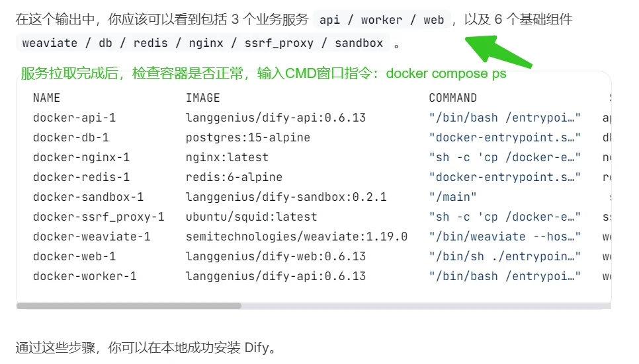Click the "/main" command of the sandbox row
The height and width of the screenshot is (364, 639).
point(452,197)
